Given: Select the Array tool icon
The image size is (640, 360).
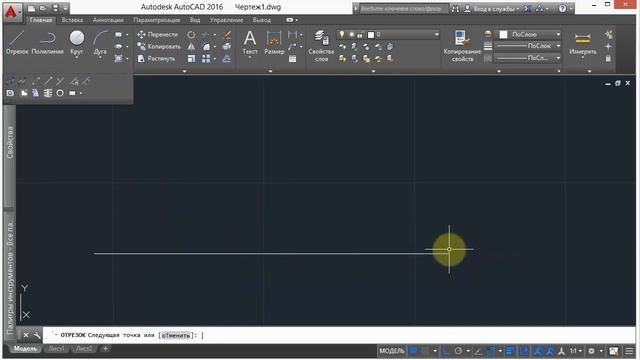Looking at the screenshot, I should (x=206, y=59).
